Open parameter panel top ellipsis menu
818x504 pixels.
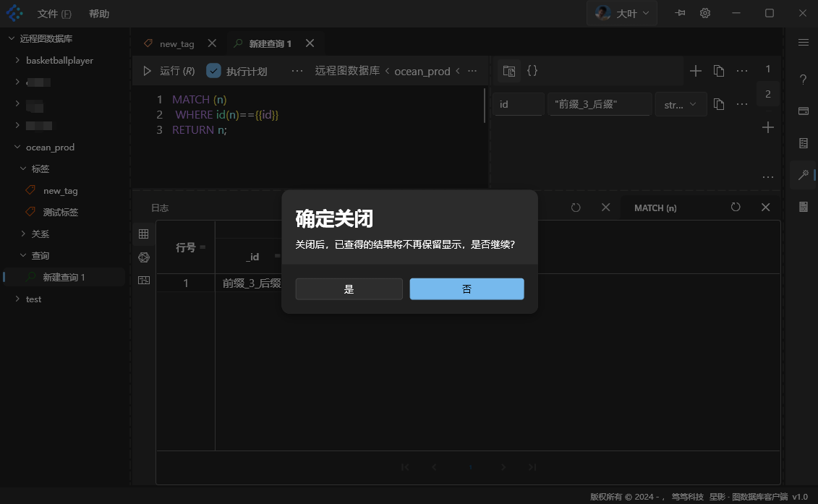coord(742,71)
